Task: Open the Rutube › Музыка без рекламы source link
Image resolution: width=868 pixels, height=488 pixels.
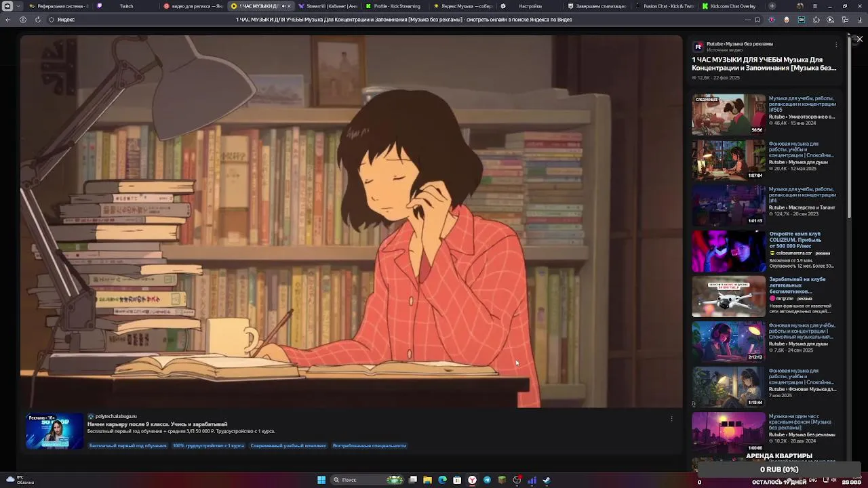Action: coord(739,44)
